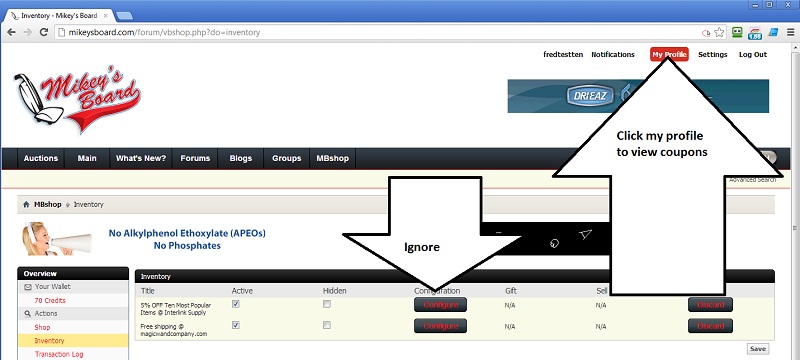The height and width of the screenshot is (360, 800).
Task: Open the blue document extension icon
Action: [773, 32]
